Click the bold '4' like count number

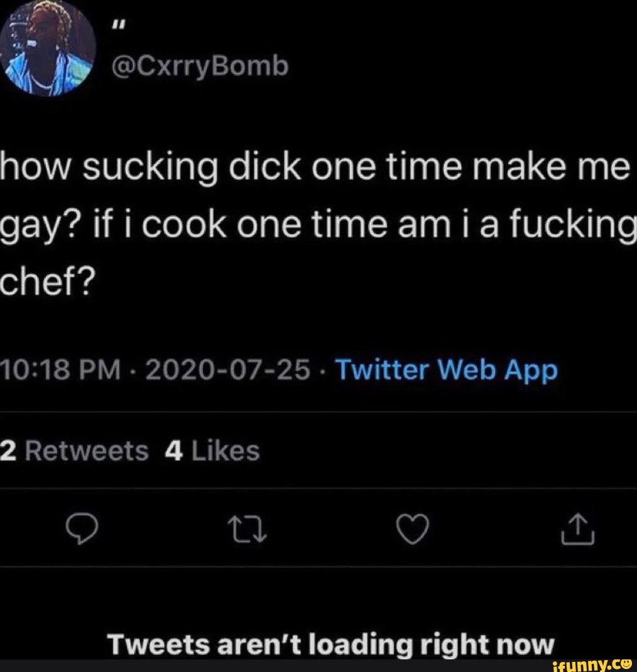click(x=174, y=449)
